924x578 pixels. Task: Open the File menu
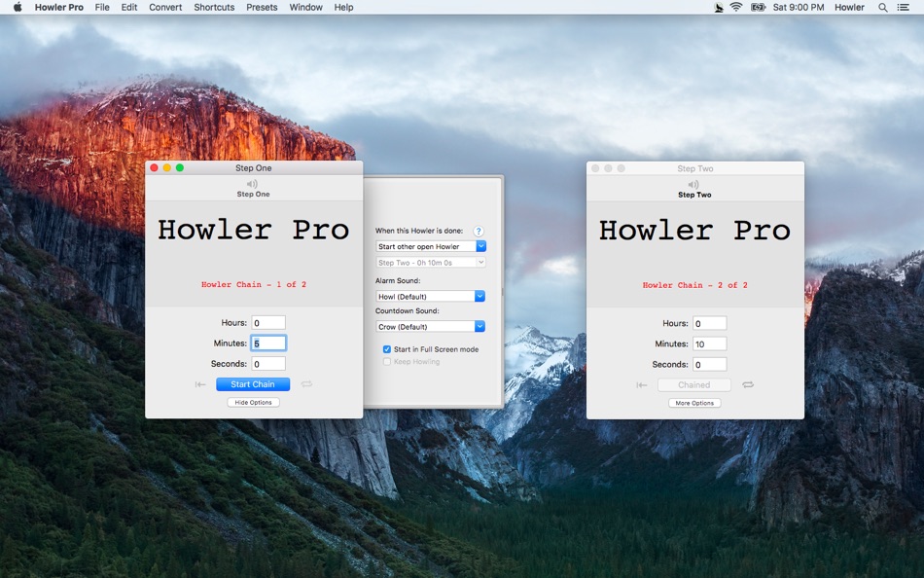click(102, 7)
